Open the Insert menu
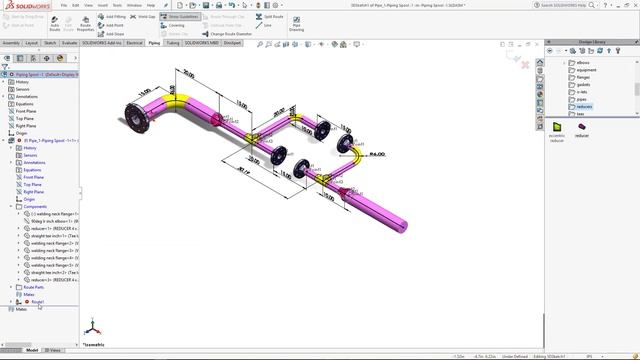 pos(103,6)
